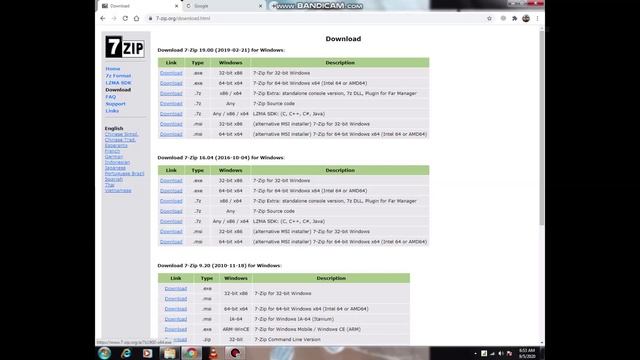Open the media player taskbar icon
Screen dimensions: 640x360
click(x=147, y=353)
